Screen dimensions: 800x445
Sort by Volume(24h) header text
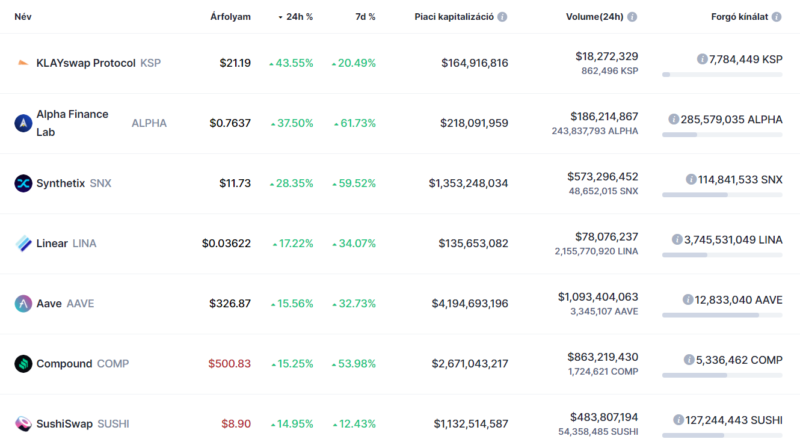click(x=594, y=17)
